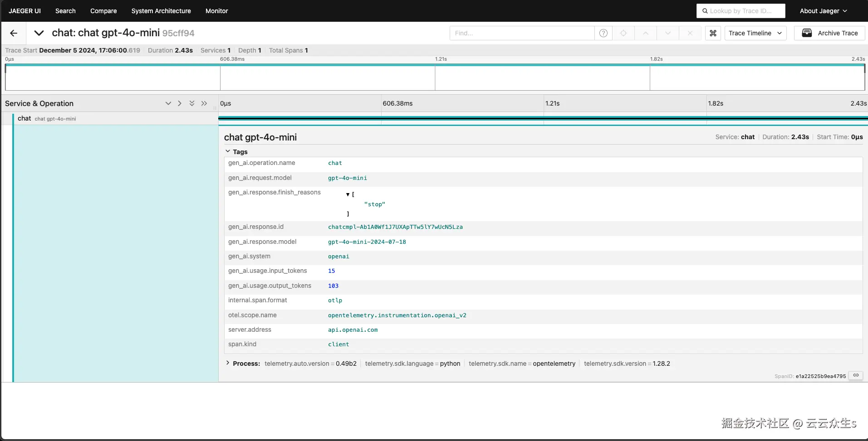Screen dimensions: 868x441
Task: Clear the find field with the X icon
Action: pos(690,33)
